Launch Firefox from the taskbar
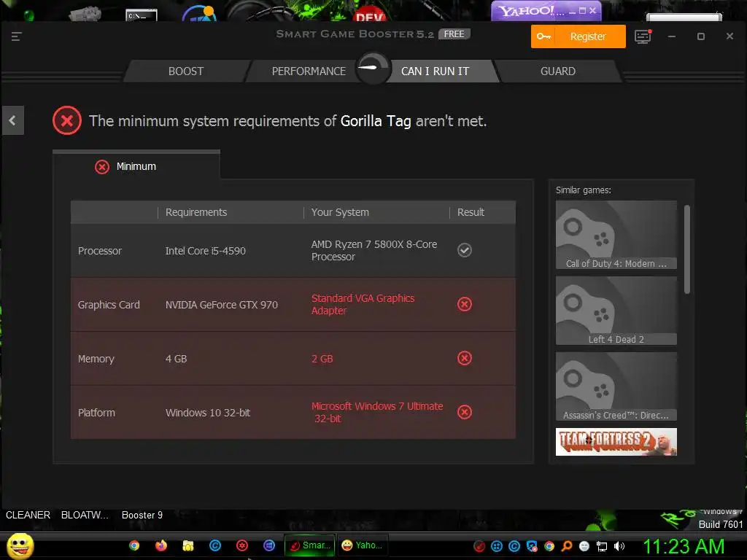 coord(161,545)
